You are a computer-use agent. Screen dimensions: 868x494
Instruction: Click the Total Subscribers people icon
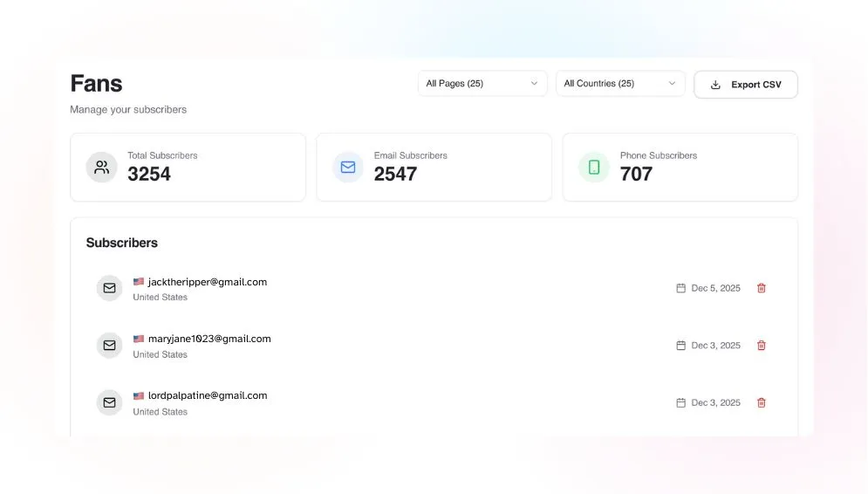click(x=101, y=168)
